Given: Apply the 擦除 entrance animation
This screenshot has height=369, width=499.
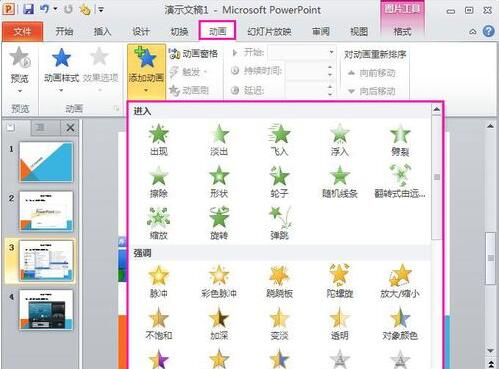Looking at the screenshot, I should [159, 182].
